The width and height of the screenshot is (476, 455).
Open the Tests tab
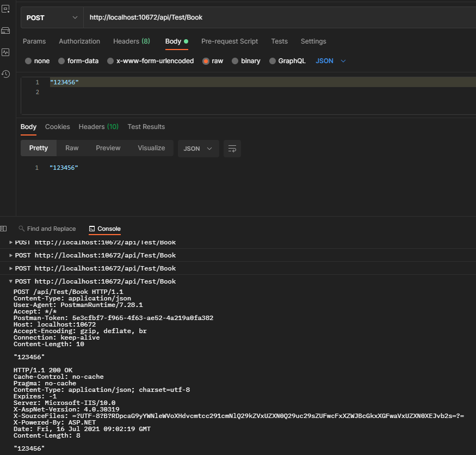[x=279, y=41]
